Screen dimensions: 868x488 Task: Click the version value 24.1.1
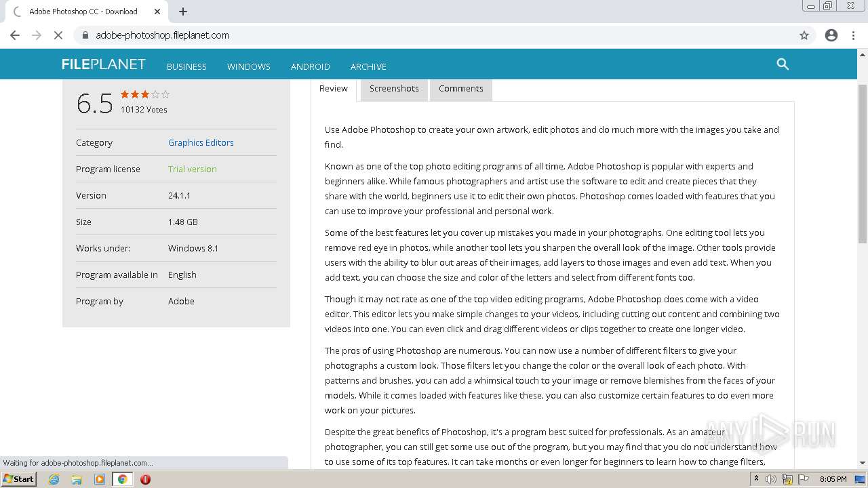tap(179, 195)
